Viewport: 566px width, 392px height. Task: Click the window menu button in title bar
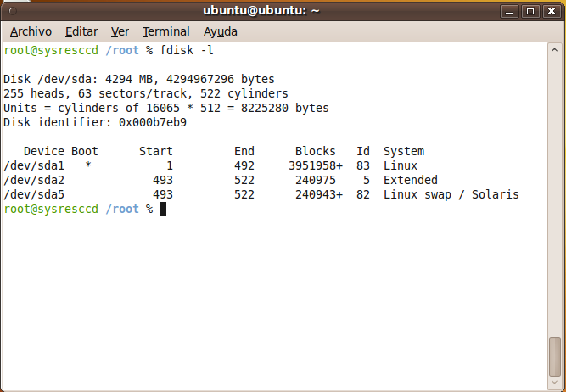(13, 11)
